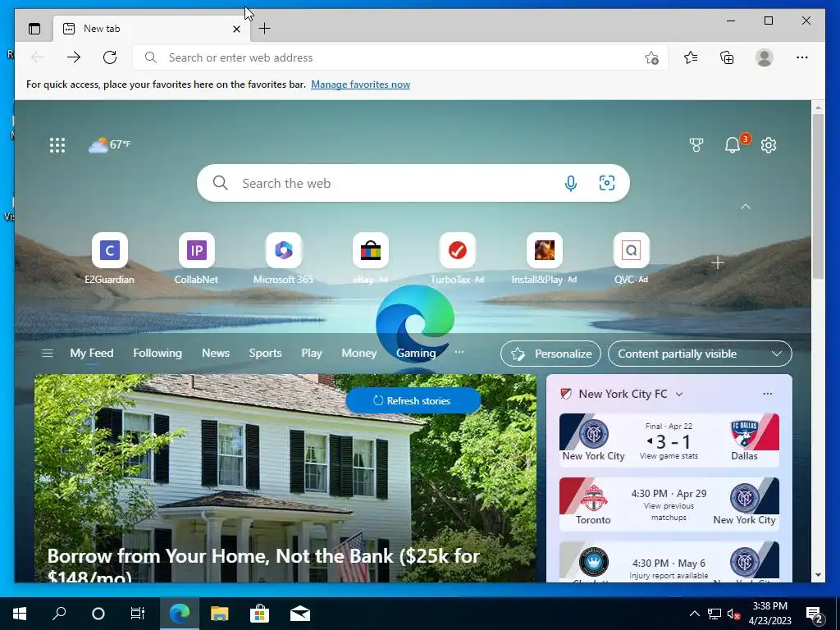The width and height of the screenshot is (840, 630).
Task: Open injury report for May 6 match
Action: (x=669, y=575)
